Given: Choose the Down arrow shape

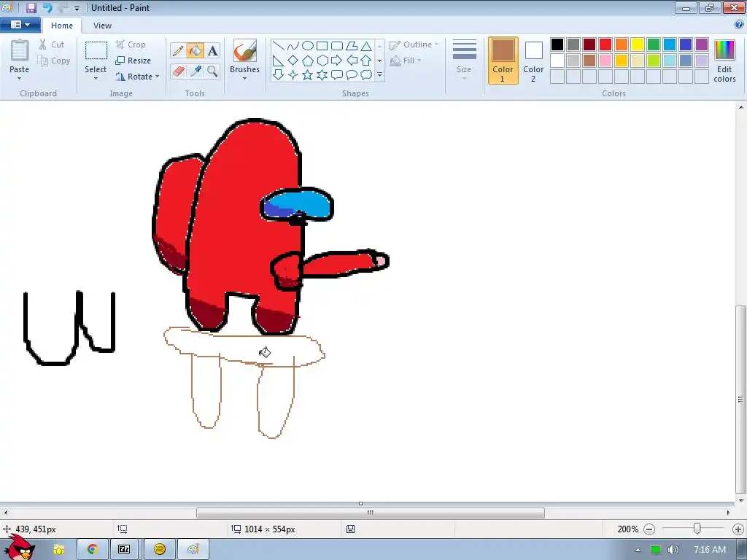Looking at the screenshot, I should (279, 75).
